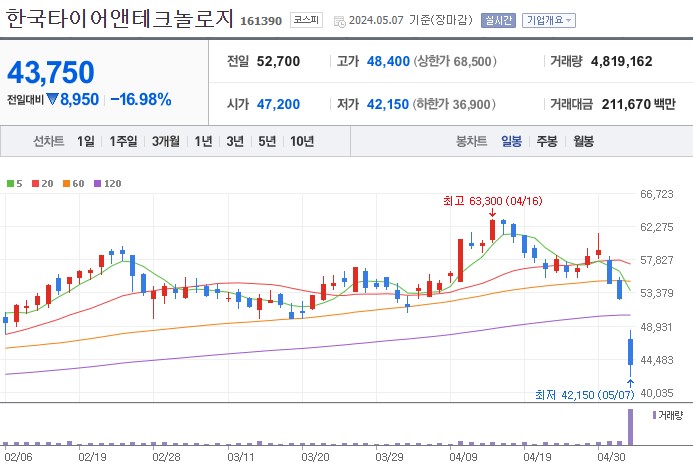
Task: Click the 최저 42,150 (05/07) annotation
Action: [x=584, y=394]
